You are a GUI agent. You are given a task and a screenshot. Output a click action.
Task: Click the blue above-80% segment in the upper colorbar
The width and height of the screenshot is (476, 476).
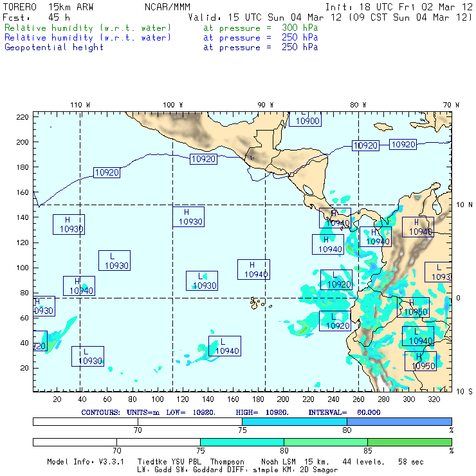click(399, 421)
